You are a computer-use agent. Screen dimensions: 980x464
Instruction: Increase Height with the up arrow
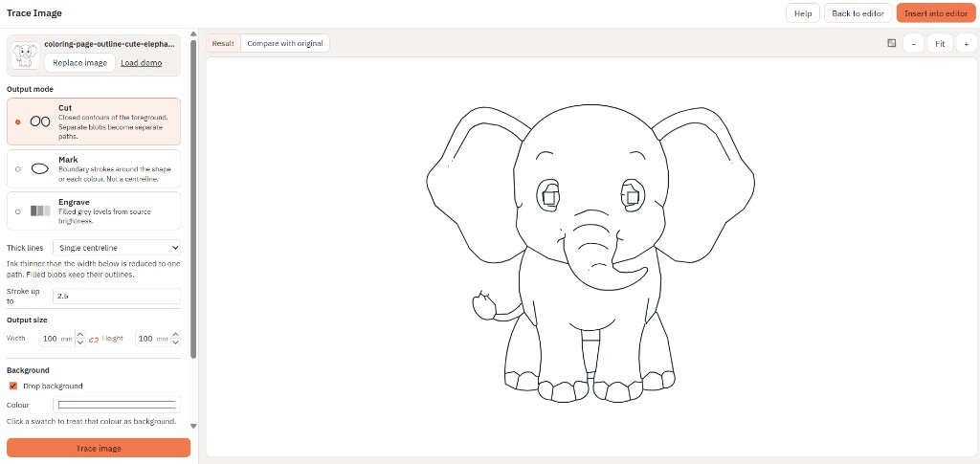[176, 335]
